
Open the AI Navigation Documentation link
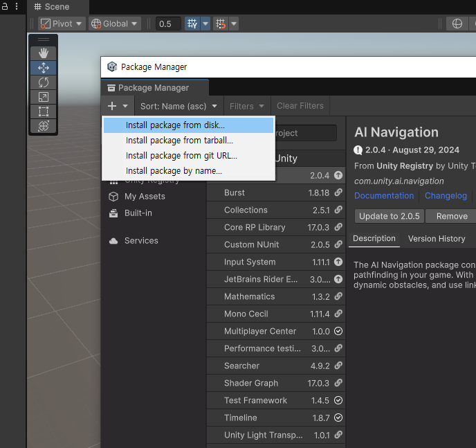(x=384, y=196)
